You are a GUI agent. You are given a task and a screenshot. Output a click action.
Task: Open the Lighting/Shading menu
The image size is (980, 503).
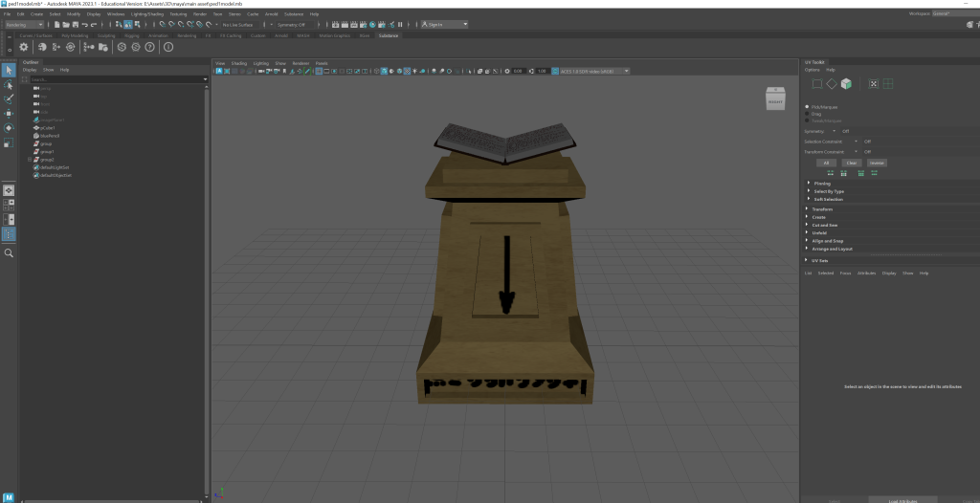click(145, 14)
